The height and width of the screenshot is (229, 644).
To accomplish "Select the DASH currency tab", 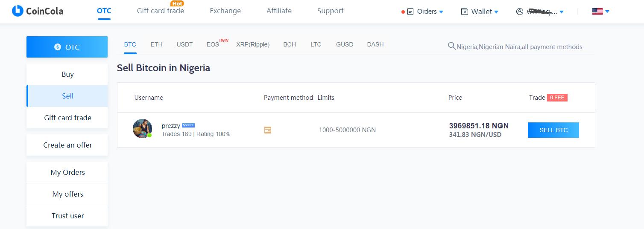I will (x=375, y=44).
